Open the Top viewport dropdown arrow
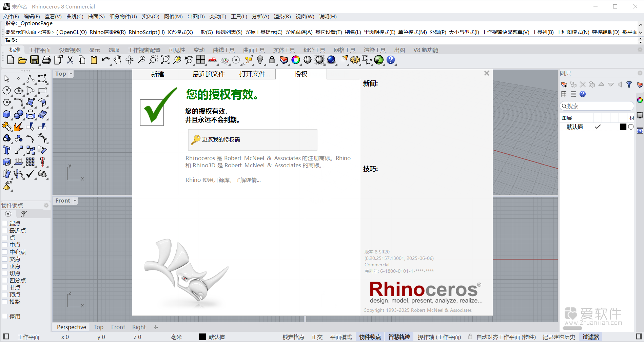 71,74
